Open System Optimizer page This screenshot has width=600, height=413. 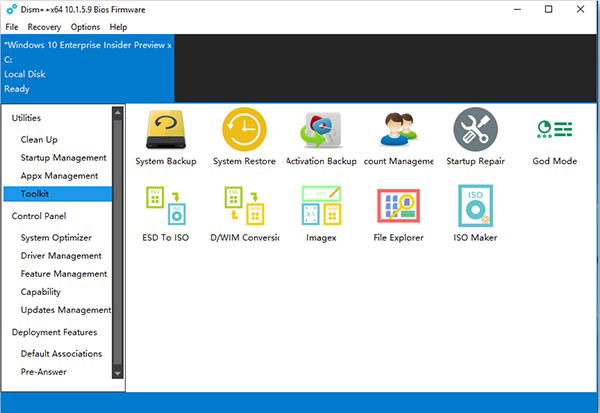tap(56, 238)
